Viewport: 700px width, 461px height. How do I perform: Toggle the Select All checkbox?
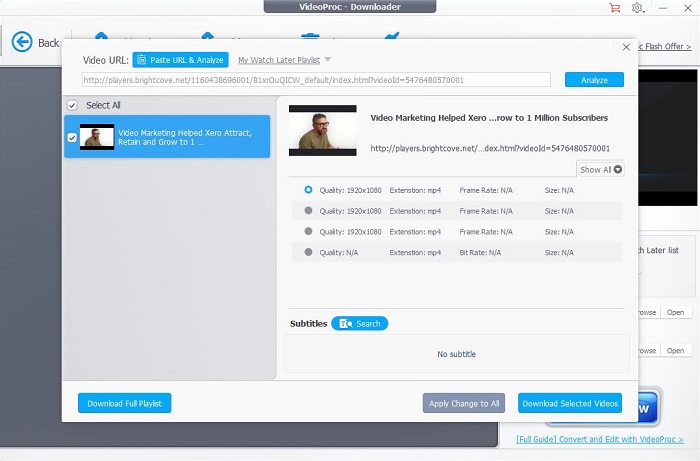(x=72, y=105)
